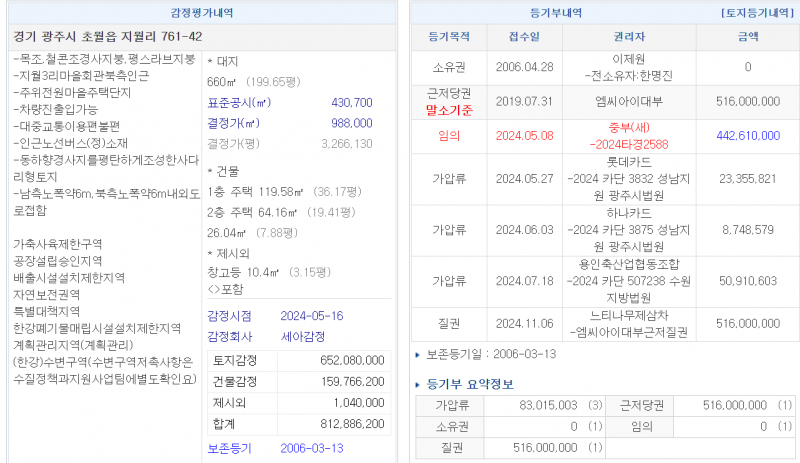Click 용인축산업협동조합 creditor entry
Viewport: 800px width, 463px height.
[629, 264]
